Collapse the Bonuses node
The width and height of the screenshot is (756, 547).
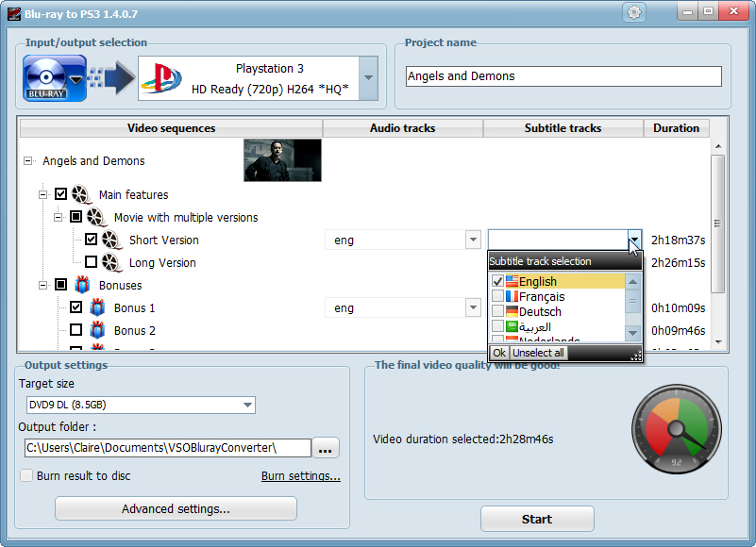(43, 286)
